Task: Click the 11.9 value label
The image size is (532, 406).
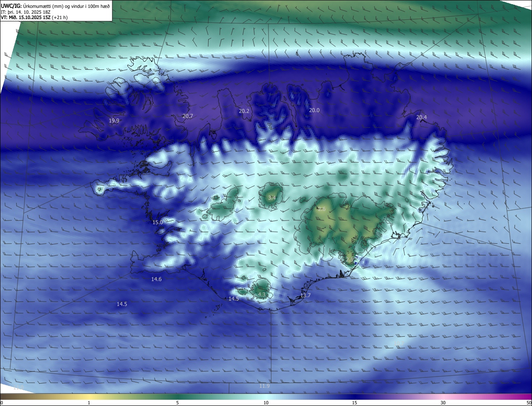Action: [x=264, y=386]
